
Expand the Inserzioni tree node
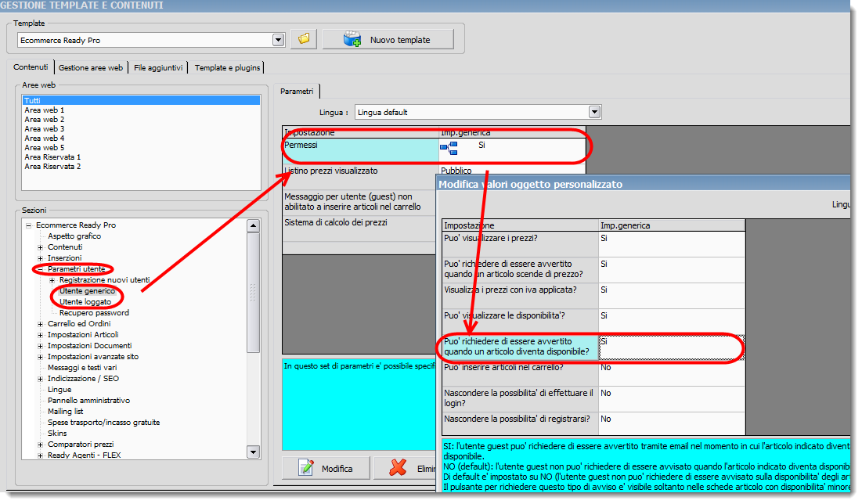click(40, 258)
